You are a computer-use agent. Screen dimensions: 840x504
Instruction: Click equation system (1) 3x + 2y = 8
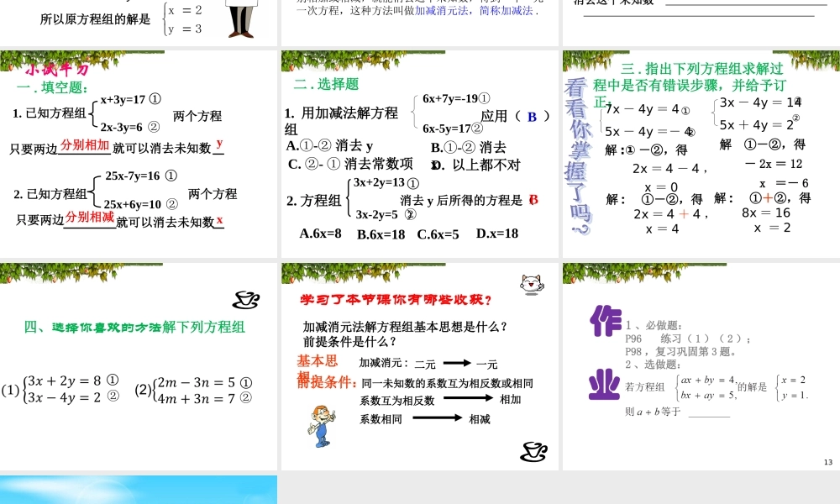click(60, 389)
